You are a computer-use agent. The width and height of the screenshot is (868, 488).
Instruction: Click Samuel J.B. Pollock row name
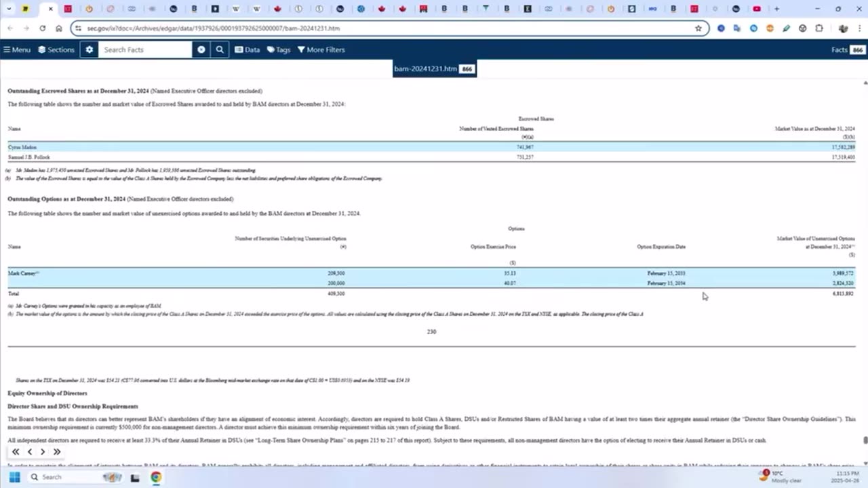[28, 157]
